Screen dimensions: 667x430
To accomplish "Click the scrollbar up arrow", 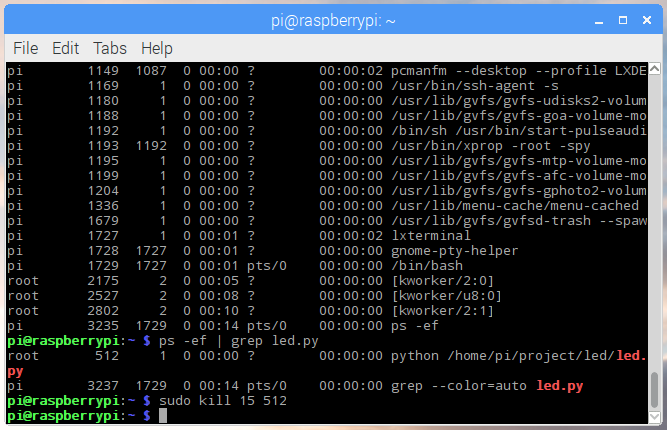I will point(655,68).
